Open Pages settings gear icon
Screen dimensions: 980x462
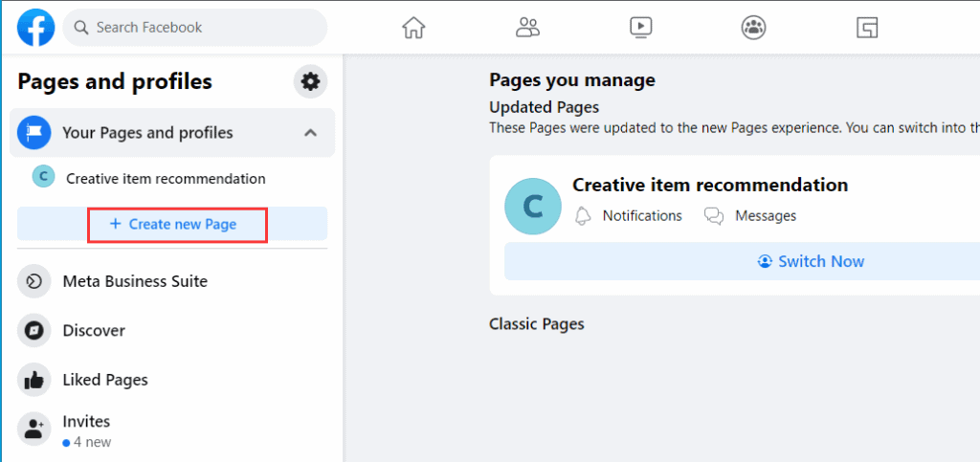click(311, 82)
